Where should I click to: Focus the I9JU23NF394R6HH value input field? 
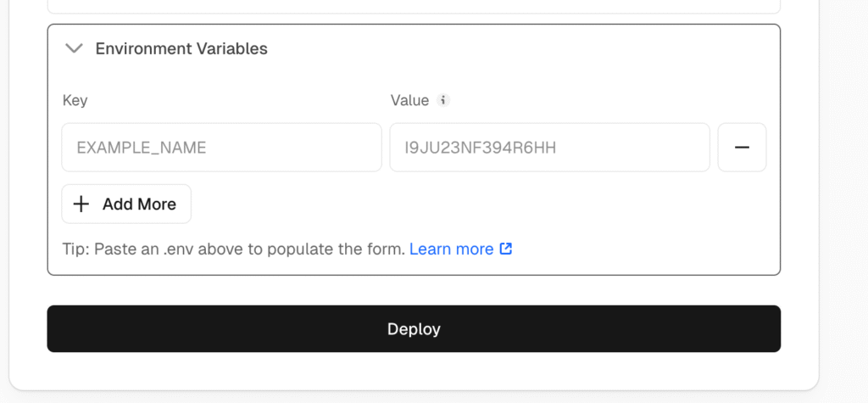pyautogui.click(x=549, y=148)
